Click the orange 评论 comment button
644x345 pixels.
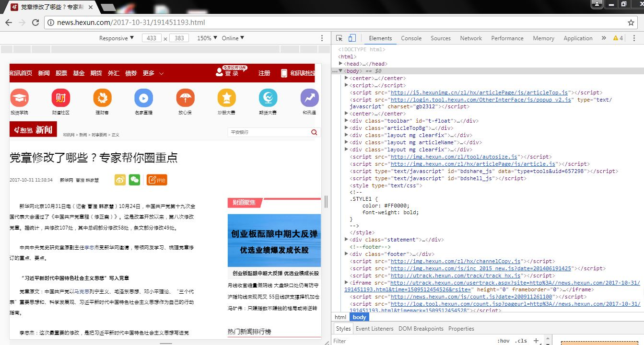coord(157,180)
